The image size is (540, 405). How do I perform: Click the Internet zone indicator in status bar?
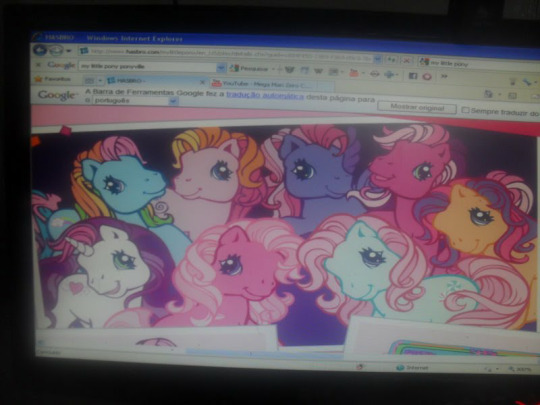pos(412,368)
